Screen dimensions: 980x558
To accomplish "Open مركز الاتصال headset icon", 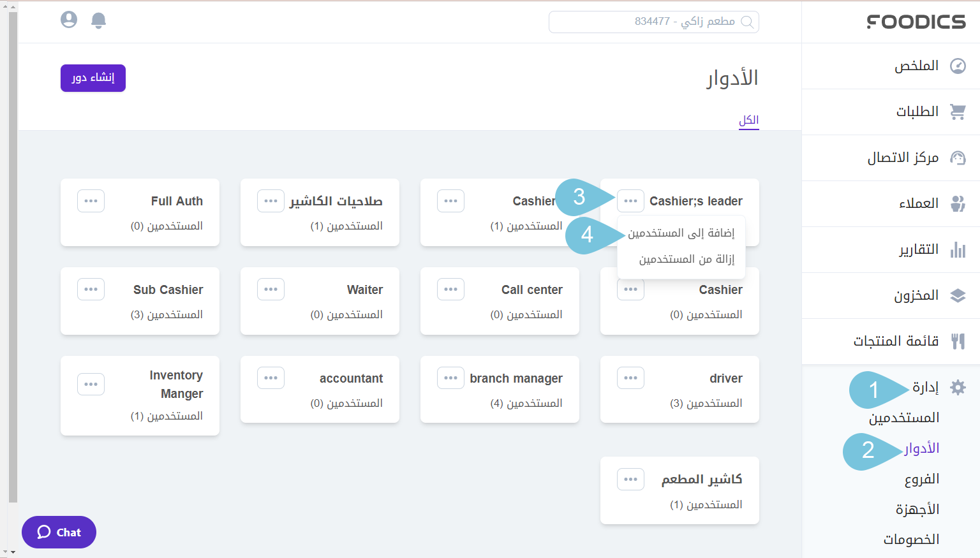I will tap(958, 158).
